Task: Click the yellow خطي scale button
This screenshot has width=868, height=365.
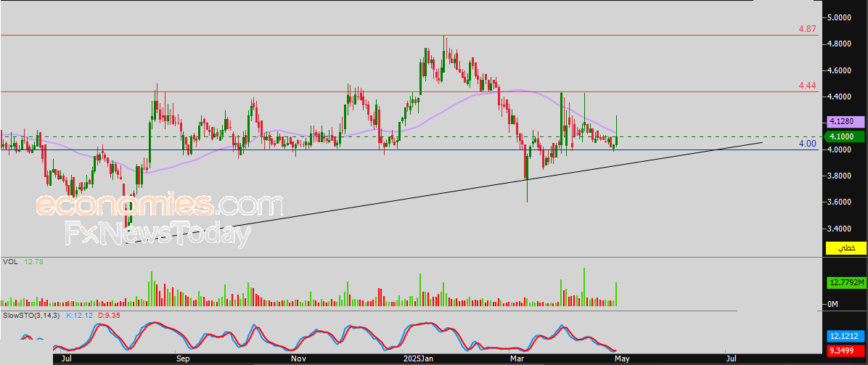Action: click(x=845, y=248)
